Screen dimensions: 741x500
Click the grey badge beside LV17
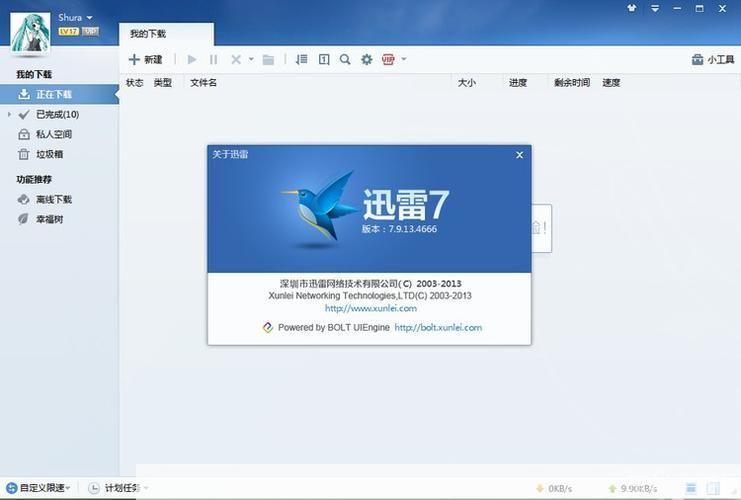tap(90, 31)
